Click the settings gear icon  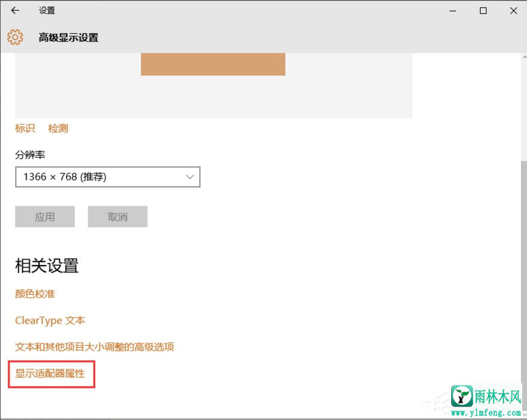coord(15,37)
